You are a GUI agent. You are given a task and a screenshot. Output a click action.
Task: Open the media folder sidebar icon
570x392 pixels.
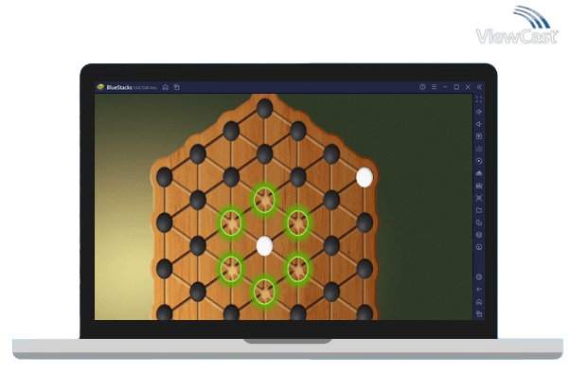pos(479,210)
